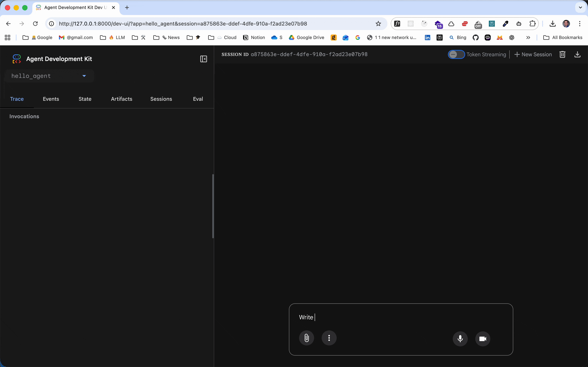The image size is (588, 367).
Task: Click the side panel vertical scrollbar
Action: click(213, 206)
